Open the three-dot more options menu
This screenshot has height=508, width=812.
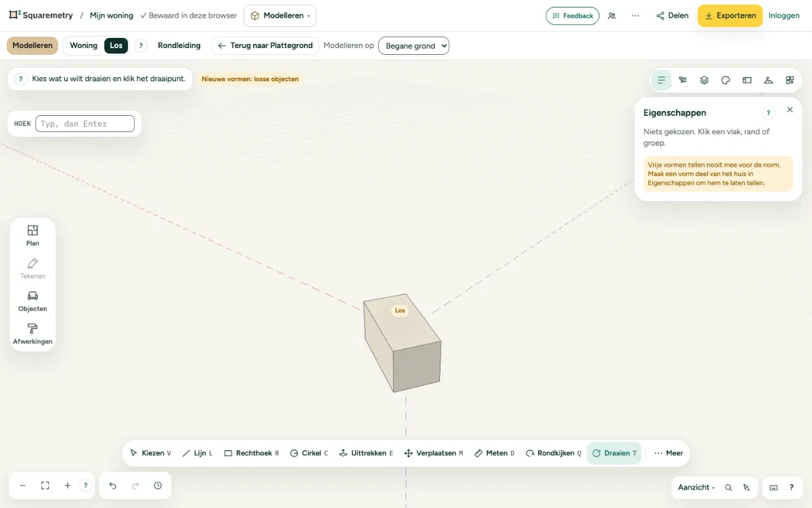coord(635,16)
